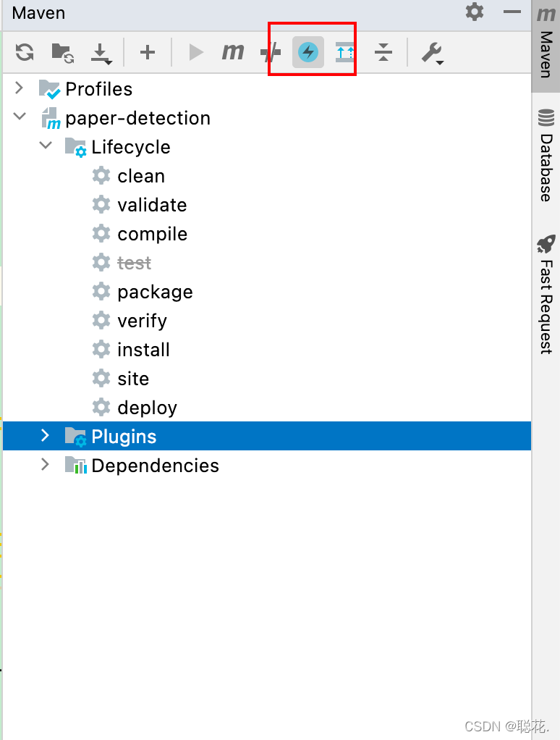The width and height of the screenshot is (560, 740).
Task: Click the Reload All Maven Projects icon
Action: (25, 52)
